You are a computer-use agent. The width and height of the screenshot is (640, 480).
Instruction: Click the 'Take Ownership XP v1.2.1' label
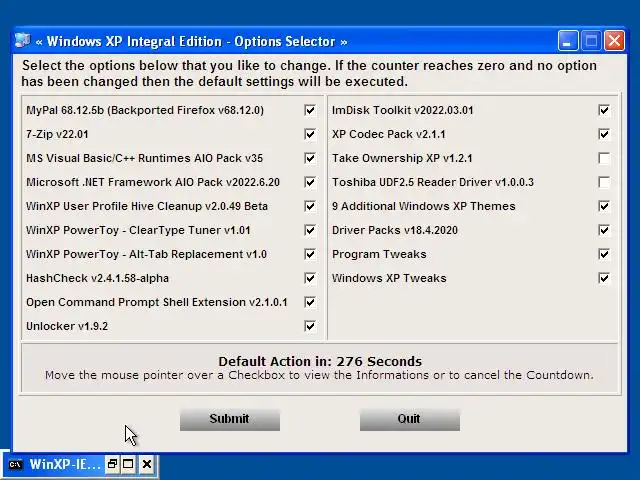pyautogui.click(x=402, y=158)
